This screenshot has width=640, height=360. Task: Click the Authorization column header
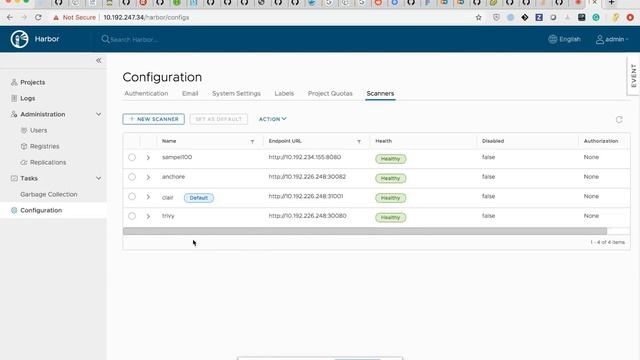click(x=601, y=141)
